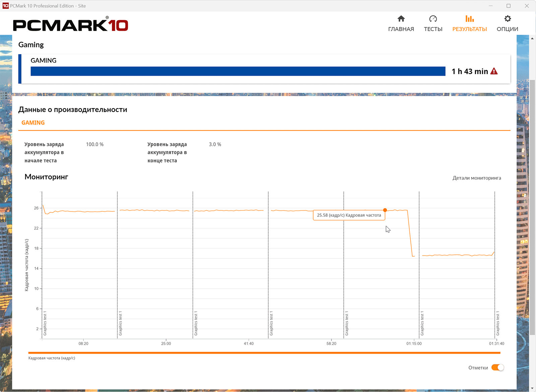Click the scrollbar up arrow
Screen dimensions: 536x392
pos(532,38)
